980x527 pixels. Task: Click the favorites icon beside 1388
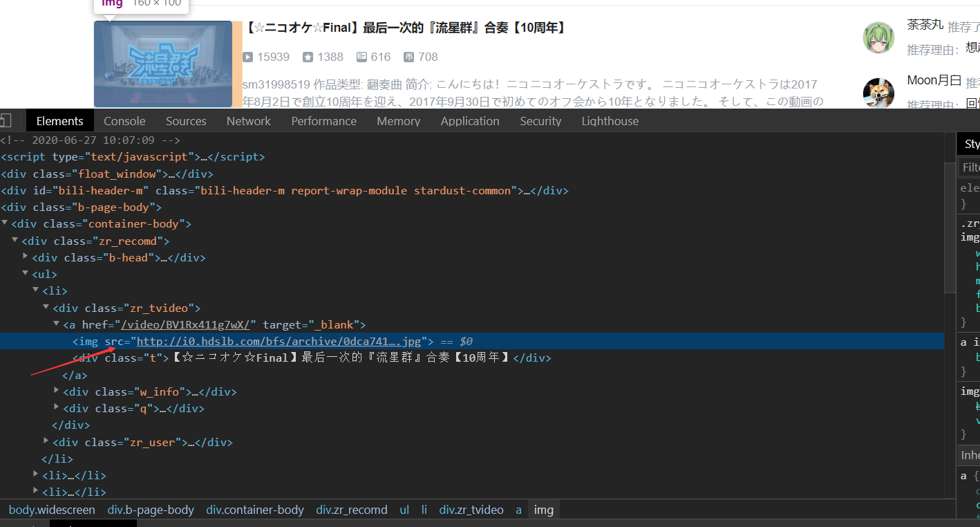pyautogui.click(x=308, y=57)
